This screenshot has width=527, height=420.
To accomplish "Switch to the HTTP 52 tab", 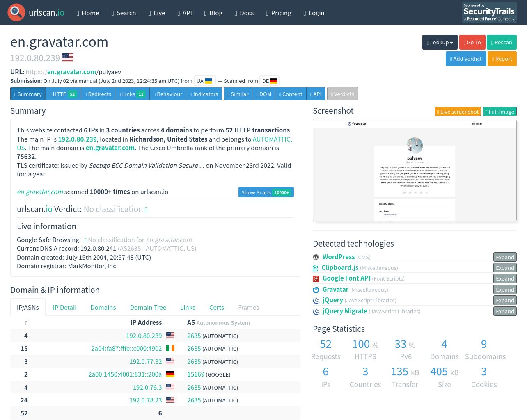I will pos(63,94).
